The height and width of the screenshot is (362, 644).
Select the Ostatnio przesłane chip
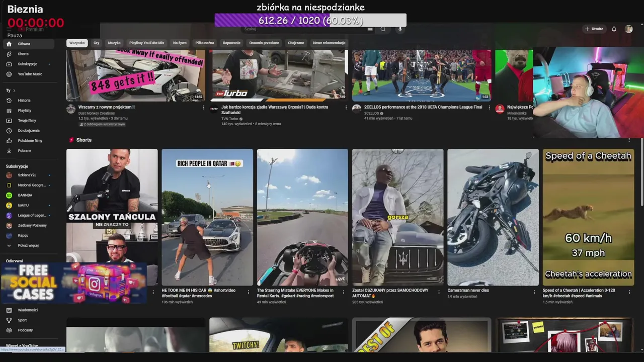[264, 43]
